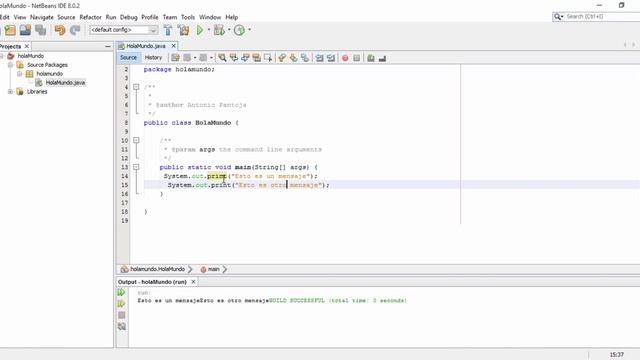The height and width of the screenshot is (360, 640).
Task: Toggle Highlight Search editor icon
Action: (x=256, y=58)
